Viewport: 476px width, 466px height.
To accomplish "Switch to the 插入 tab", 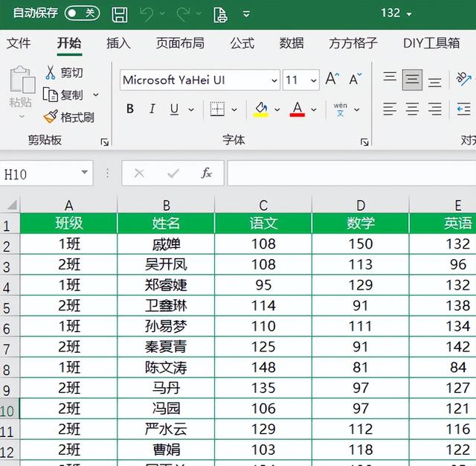I will (119, 43).
